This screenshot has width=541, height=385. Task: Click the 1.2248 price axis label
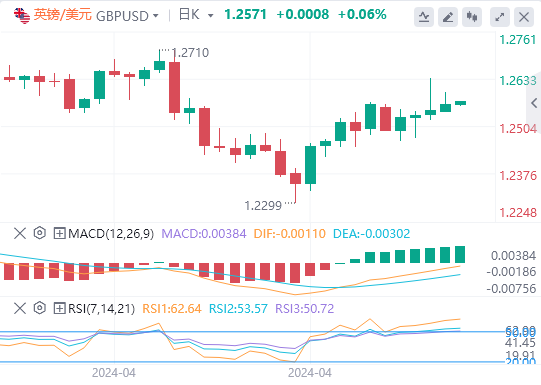pyautogui.click(x=518, y=213)
